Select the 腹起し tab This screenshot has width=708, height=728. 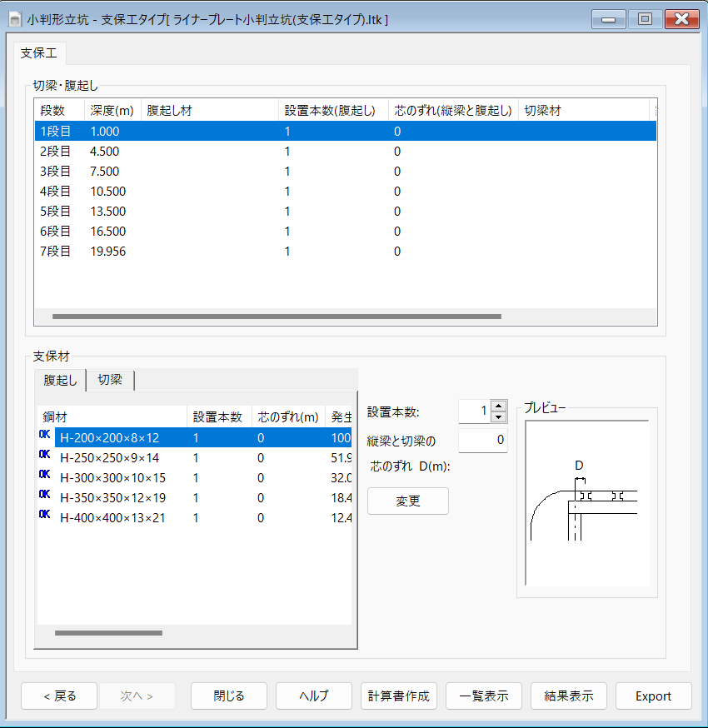(61, 381)
